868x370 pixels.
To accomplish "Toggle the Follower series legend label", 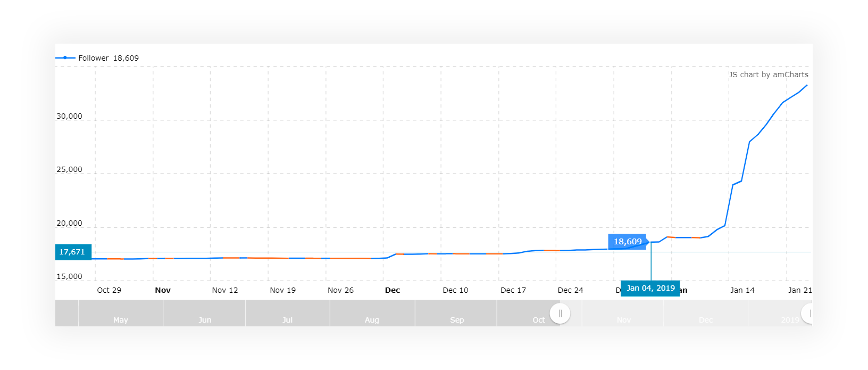I will [94, 58].
